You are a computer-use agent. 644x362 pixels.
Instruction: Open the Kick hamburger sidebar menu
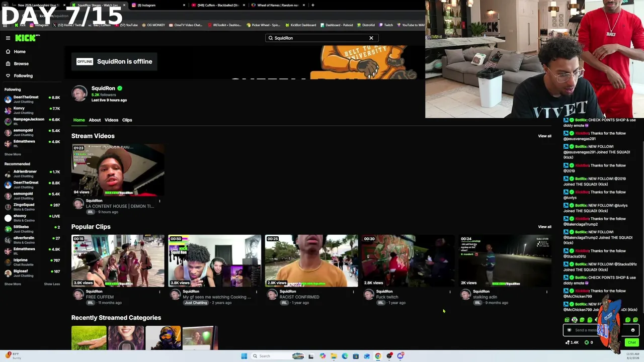(x=8, y=38)
